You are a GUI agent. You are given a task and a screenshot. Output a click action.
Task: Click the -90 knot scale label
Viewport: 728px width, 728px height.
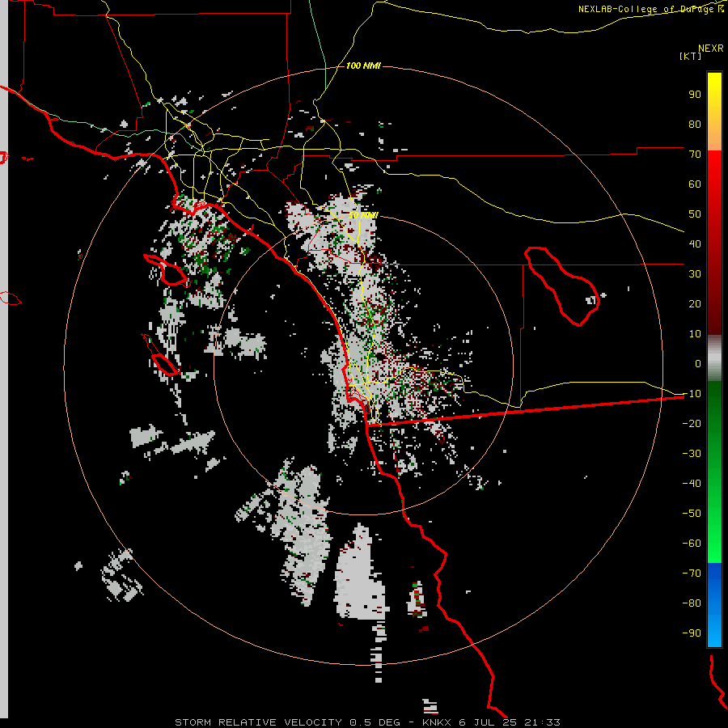(692, 633)
